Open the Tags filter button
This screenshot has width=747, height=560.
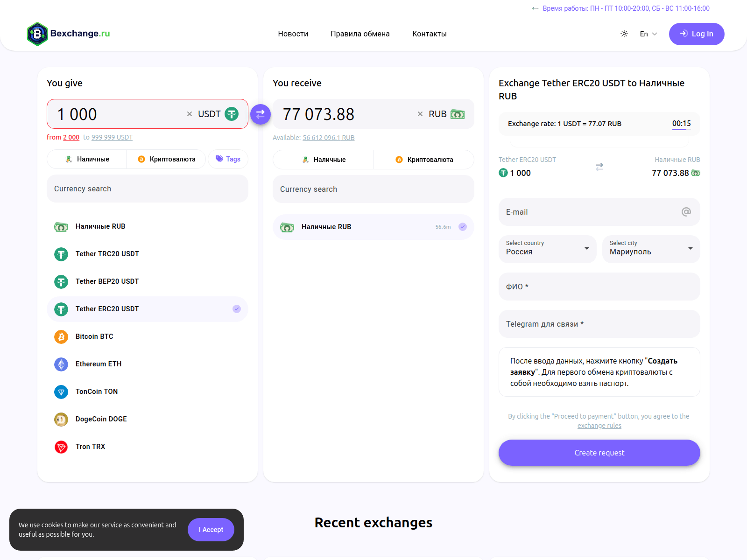coord(228,159)
